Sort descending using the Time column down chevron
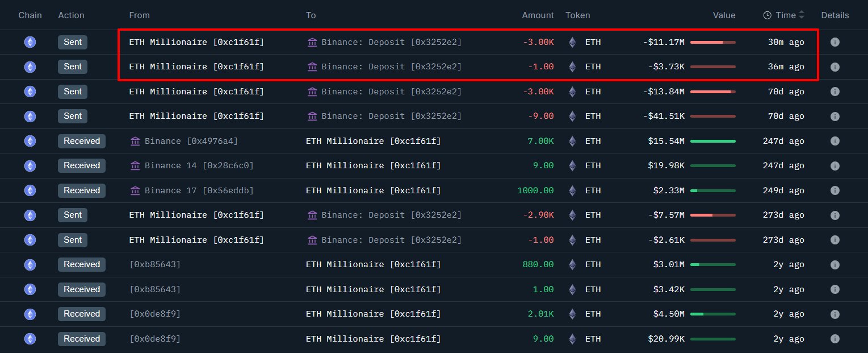Screen dimensions: 868x353 (801, 18)
